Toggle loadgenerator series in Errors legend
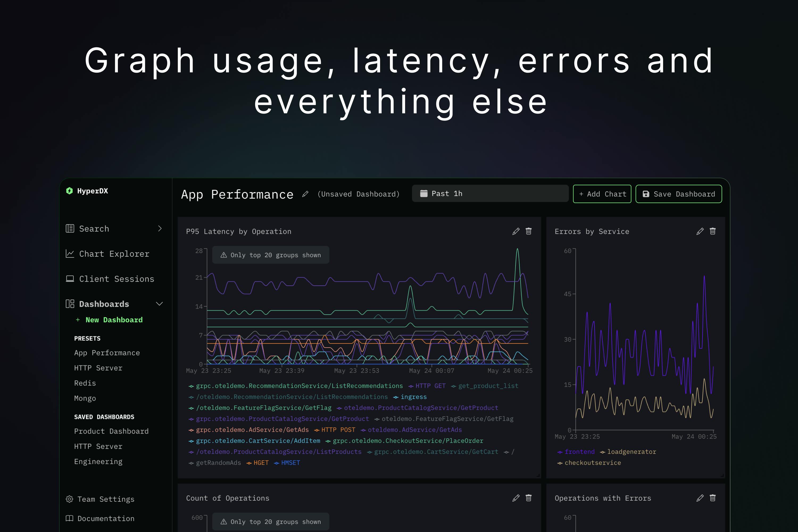Image resolution: width=798 pixels, height=532 pixels. click(x=628, y=452)
